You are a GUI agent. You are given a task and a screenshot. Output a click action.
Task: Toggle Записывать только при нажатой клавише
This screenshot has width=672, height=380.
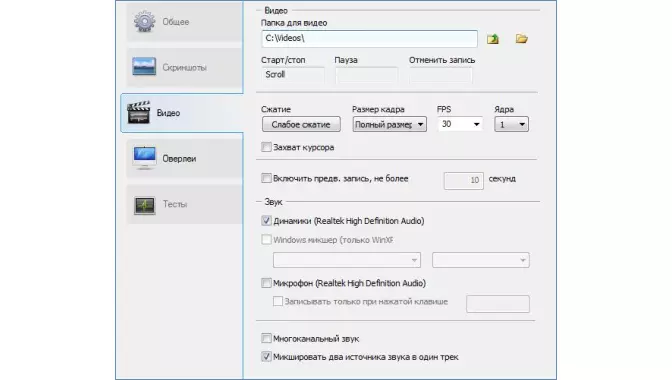point(278,301)
